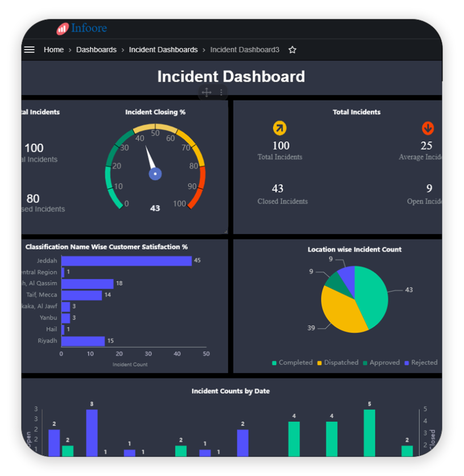Click the move handle above the widget

(206, 92)
